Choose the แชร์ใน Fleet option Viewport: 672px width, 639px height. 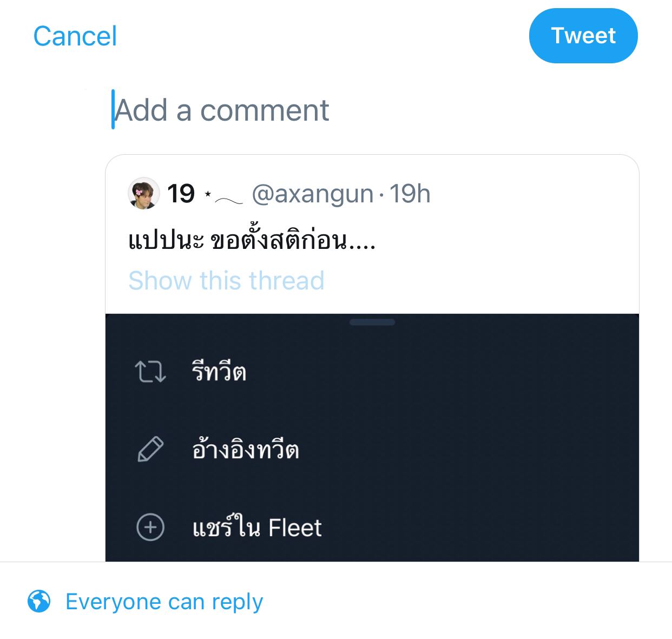pyautogui.click(x=257, y=528)
